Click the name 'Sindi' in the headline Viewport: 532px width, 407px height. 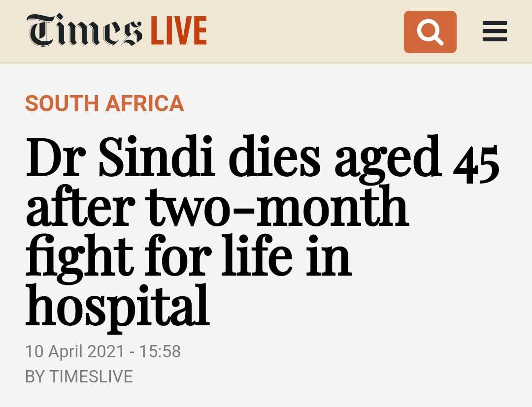pos(156,156)
